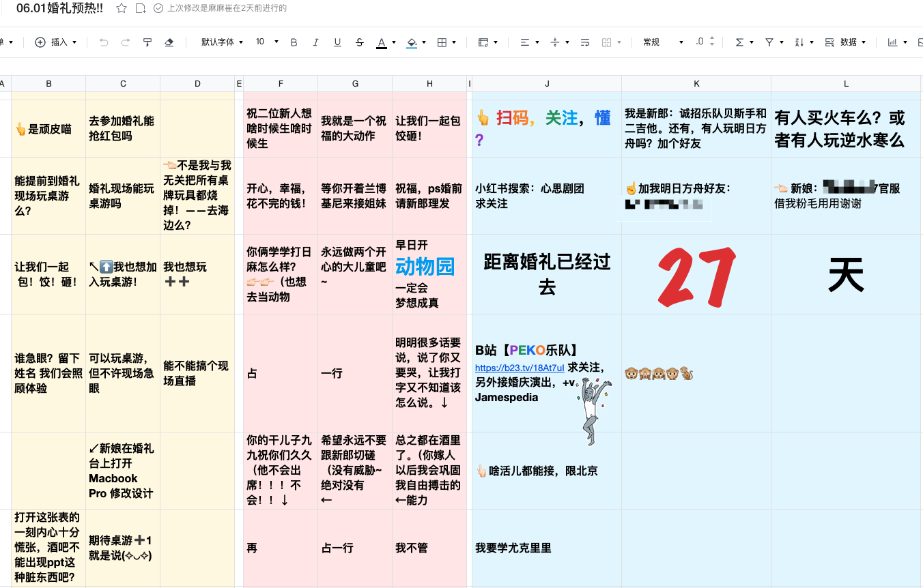
Task: Open the font size 10 dropdown
Action: click(267, 42)
